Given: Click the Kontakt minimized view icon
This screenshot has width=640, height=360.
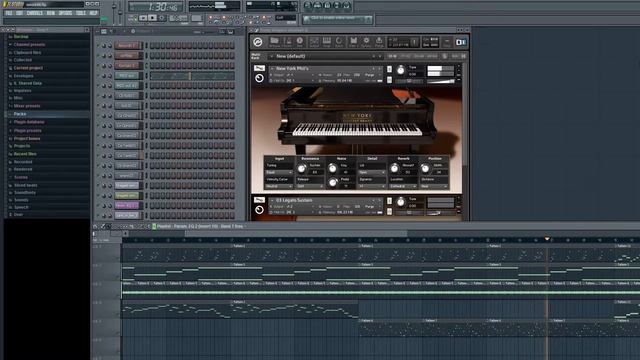Looking at the screenshot, I should point(447,42).
